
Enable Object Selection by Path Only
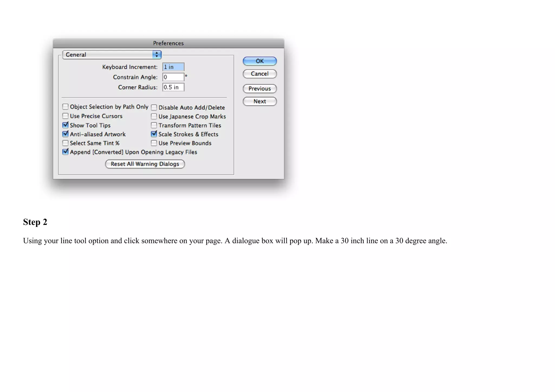click(x=65, y=107)
